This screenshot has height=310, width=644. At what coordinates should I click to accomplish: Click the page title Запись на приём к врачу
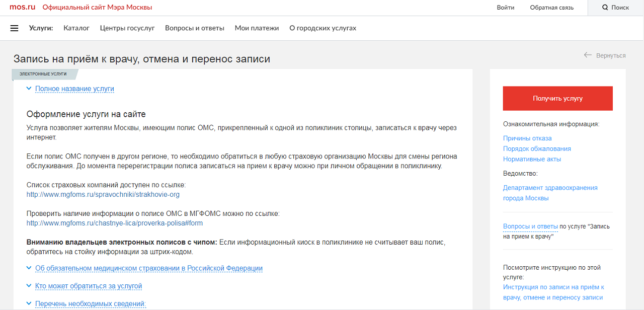tap(142, 59)
